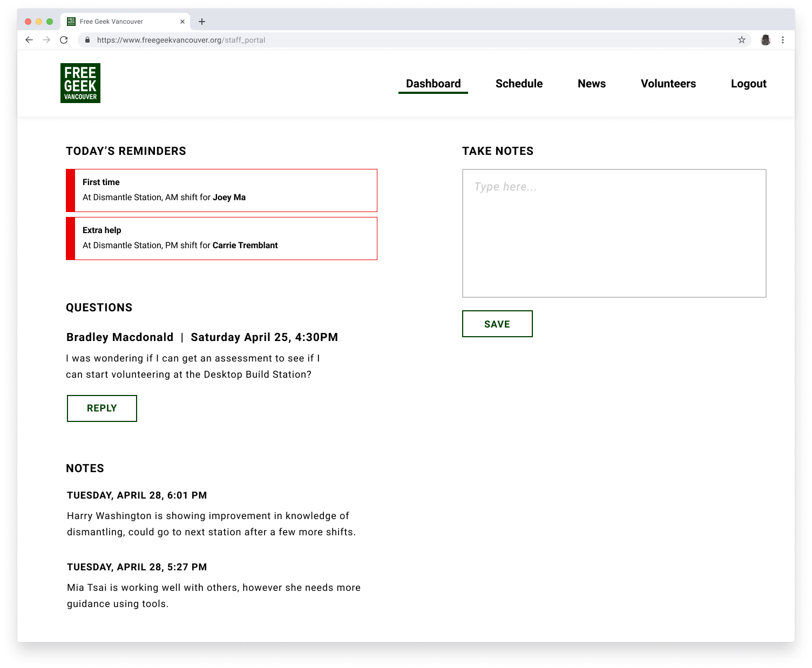Screen dimensions: 812x668
Task: Open the browser profile avatar
Action: point(765,40)
